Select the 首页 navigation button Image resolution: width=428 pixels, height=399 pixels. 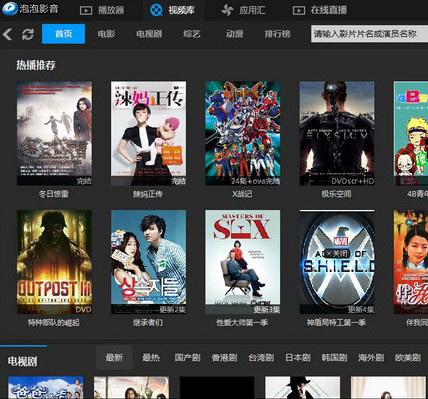point(63,34)
